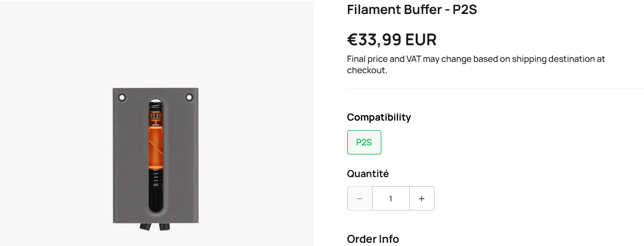Click the top-right mounting hole on buffer

click(x=189, y=97)
